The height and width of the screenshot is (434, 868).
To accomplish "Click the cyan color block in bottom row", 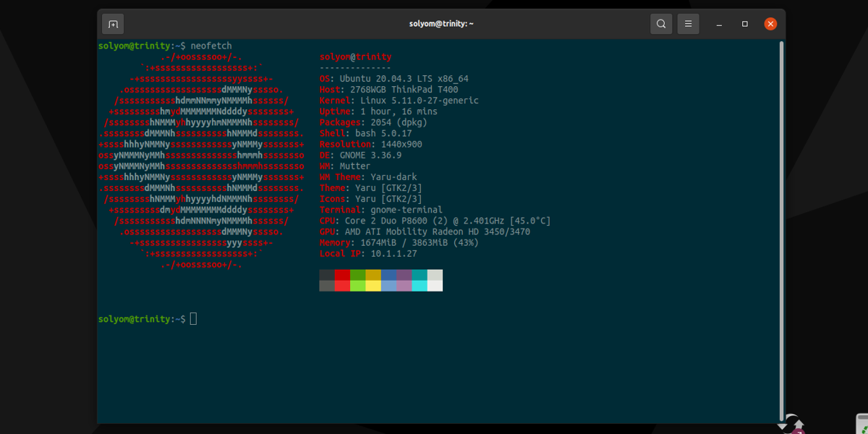I will click(420, 286).
